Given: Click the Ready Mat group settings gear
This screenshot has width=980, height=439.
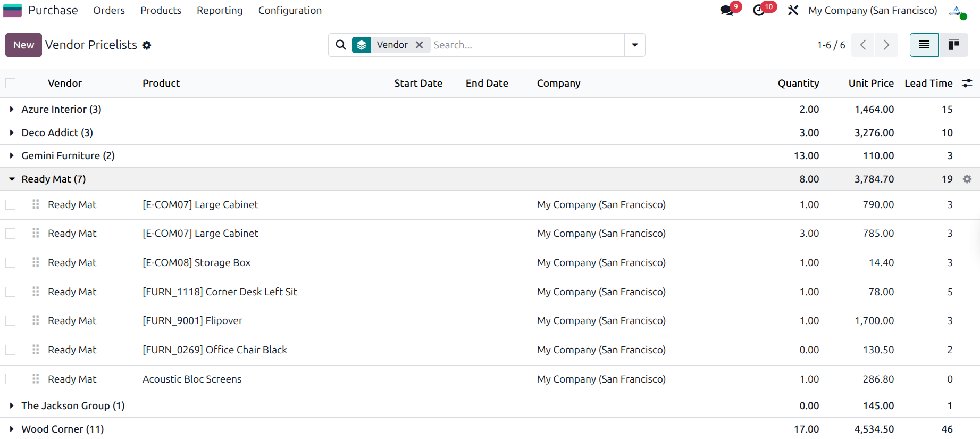Looking at the screenshot, I should pyautogui.click(x=967, y=179).
